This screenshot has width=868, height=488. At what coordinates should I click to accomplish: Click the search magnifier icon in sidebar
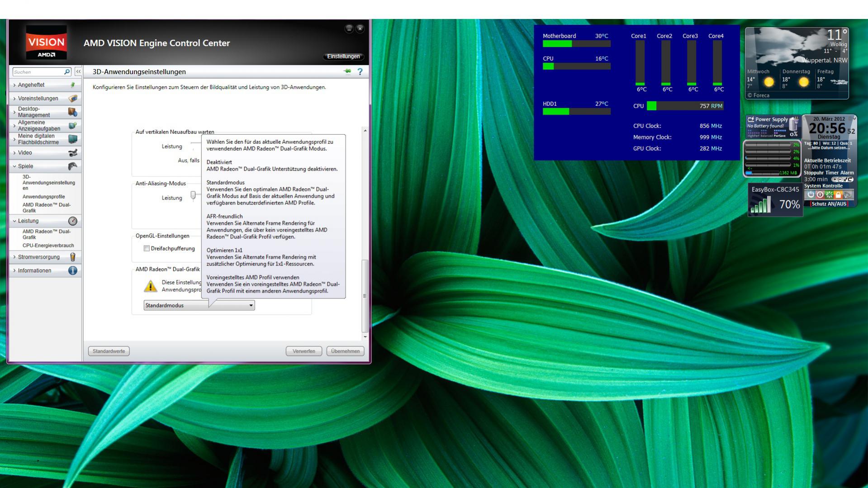(x=67, y=71)
